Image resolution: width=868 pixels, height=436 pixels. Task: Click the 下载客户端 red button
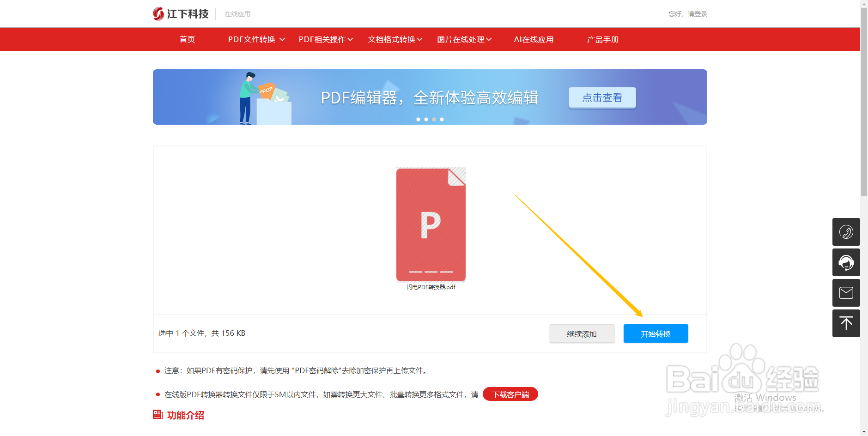(510, 394)
